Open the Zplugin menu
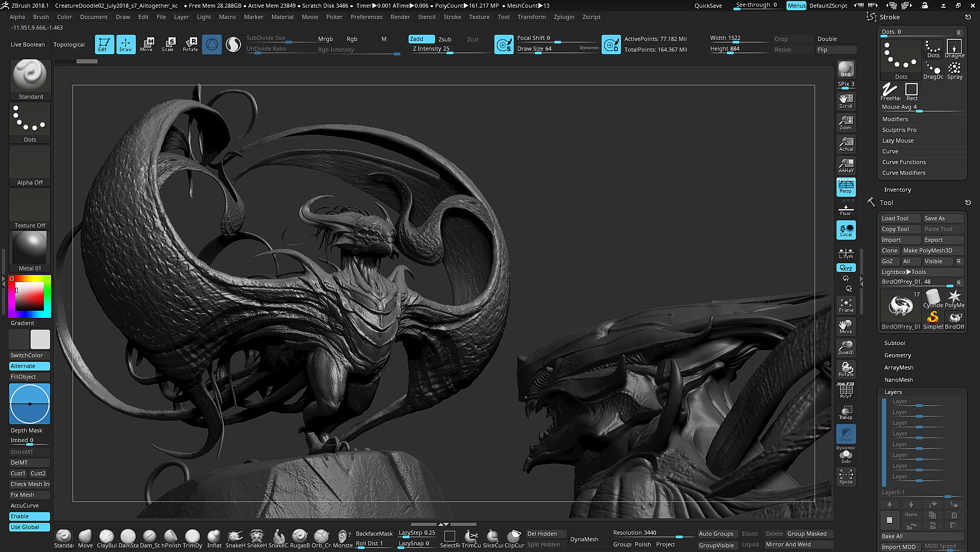980x552 pixels. pos(564,17)
